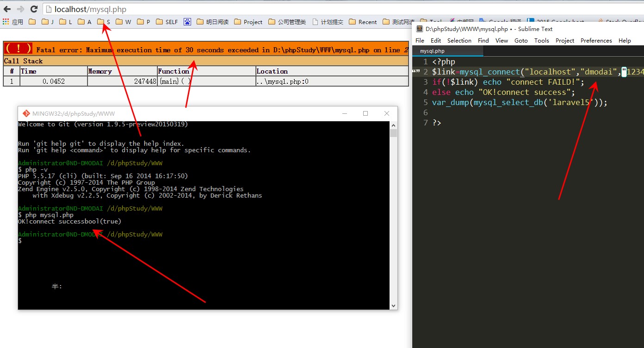Open the Goto menu in Sublime Text
Viewport: 644px width, 348px height.
pos(521,40)
